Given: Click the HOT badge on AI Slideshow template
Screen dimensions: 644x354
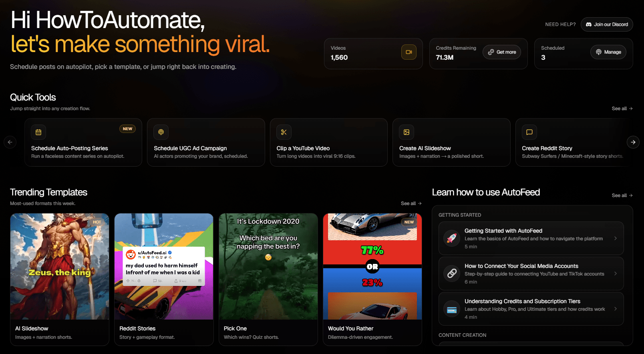Looking at the screenshot, I should pos(97,222).
